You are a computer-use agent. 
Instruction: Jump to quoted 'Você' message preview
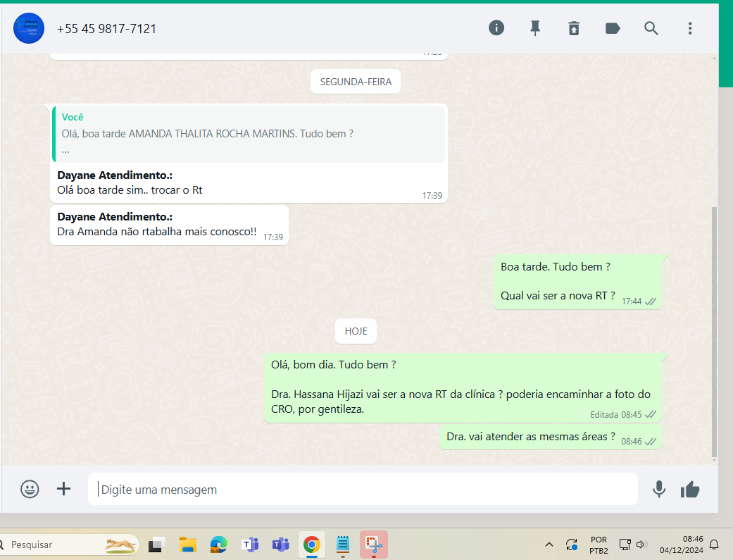[x=249, y=135]
